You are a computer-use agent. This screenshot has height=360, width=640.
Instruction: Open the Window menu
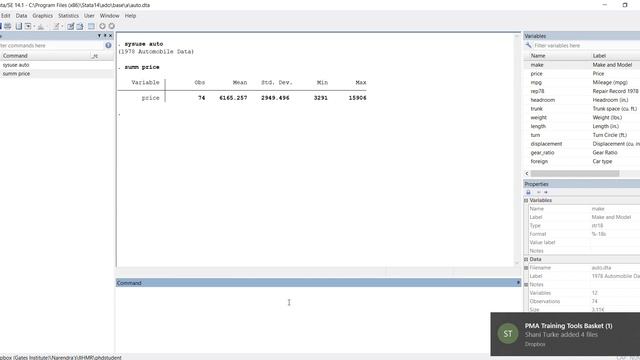tap(109, 16)
